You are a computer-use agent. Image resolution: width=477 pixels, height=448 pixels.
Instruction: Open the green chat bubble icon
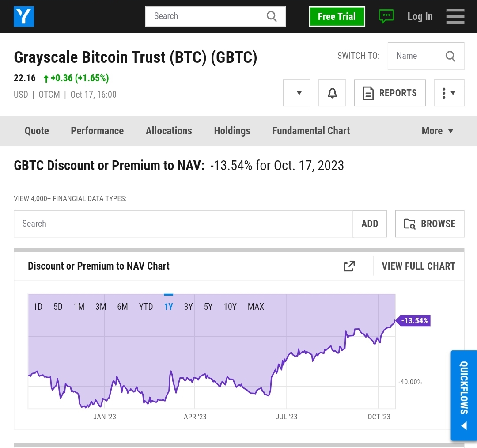(386, 16)
